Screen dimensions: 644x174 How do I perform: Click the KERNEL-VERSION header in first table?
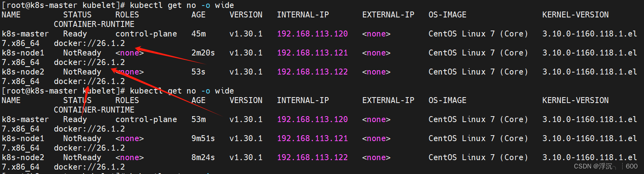tap(576, 15)
